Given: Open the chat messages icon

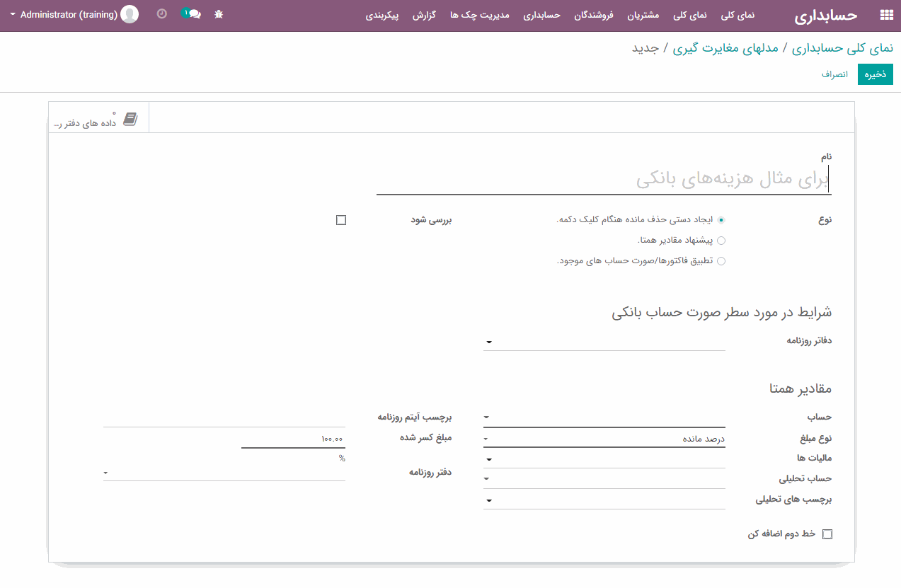Looking at the screenshot, I should (191, 14).
